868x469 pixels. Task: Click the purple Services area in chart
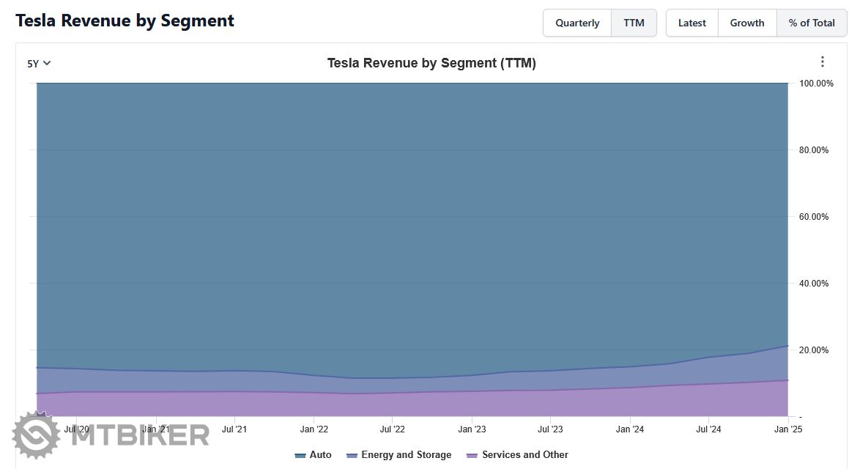point(410,405)
